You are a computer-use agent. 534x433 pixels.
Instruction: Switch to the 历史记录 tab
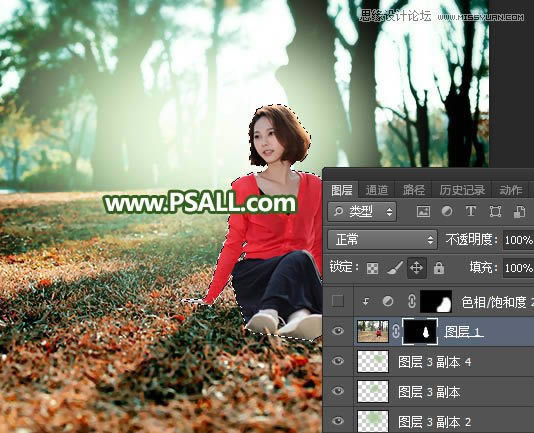(462, 190)
